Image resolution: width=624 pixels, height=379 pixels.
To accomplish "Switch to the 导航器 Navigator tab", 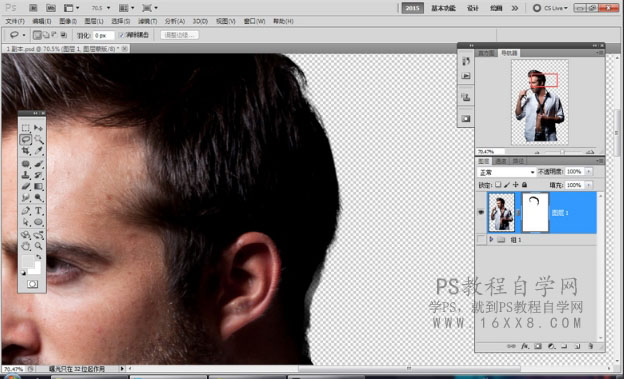I will [509, 53].
